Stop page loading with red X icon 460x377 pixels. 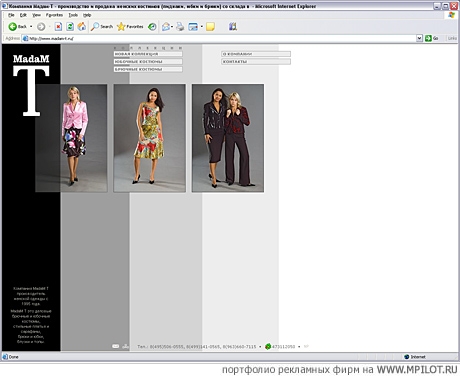tap(58, 27)
